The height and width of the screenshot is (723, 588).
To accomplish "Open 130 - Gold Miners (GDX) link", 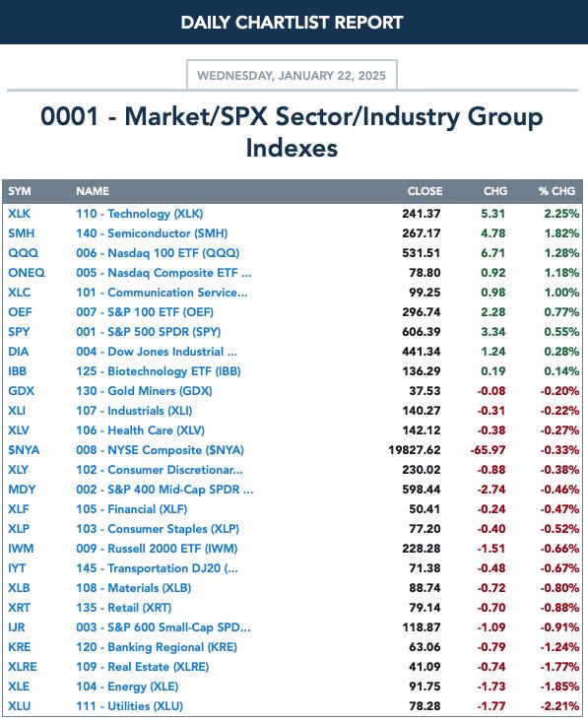I will [144, 391].
